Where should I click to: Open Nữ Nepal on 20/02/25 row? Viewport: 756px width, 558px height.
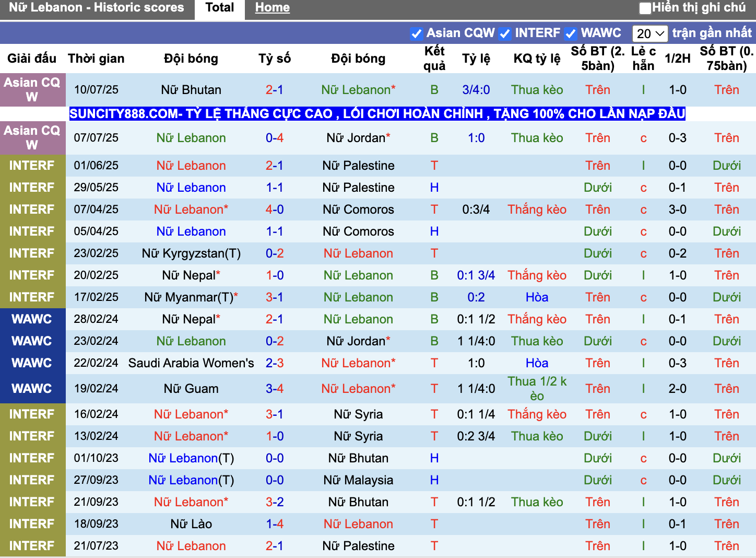(x=191, y=275)
